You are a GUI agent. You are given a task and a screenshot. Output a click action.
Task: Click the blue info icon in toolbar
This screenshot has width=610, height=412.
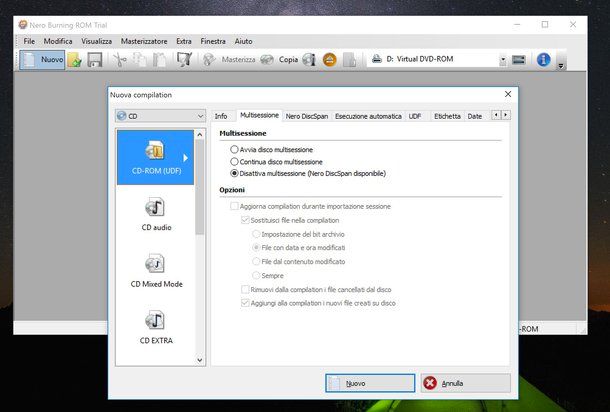point(543,60)
